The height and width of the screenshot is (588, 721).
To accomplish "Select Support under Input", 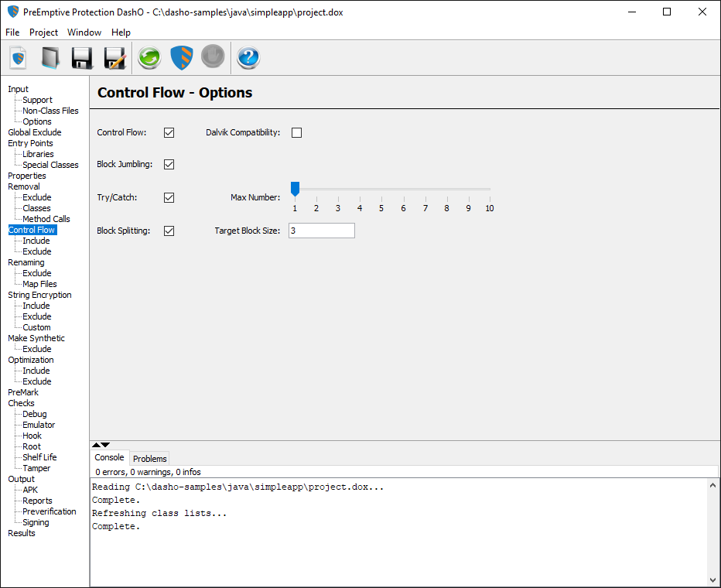I will 37,100.
